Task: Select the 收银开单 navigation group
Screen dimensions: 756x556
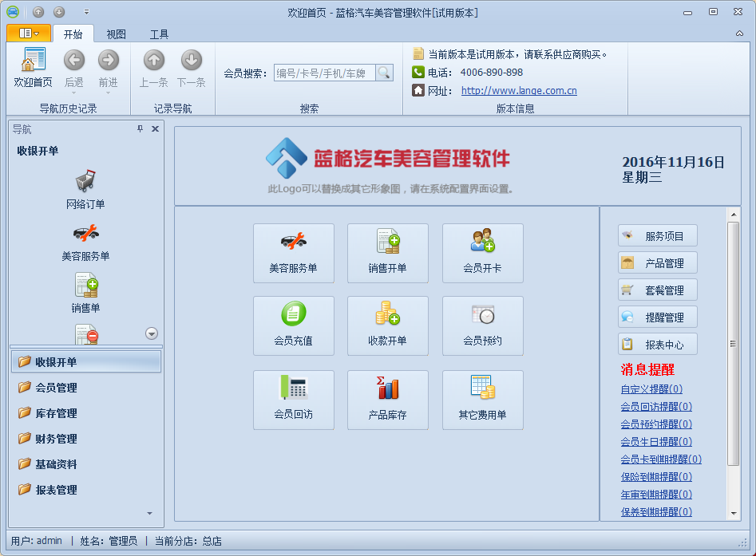Action: [x=86, y=362]
